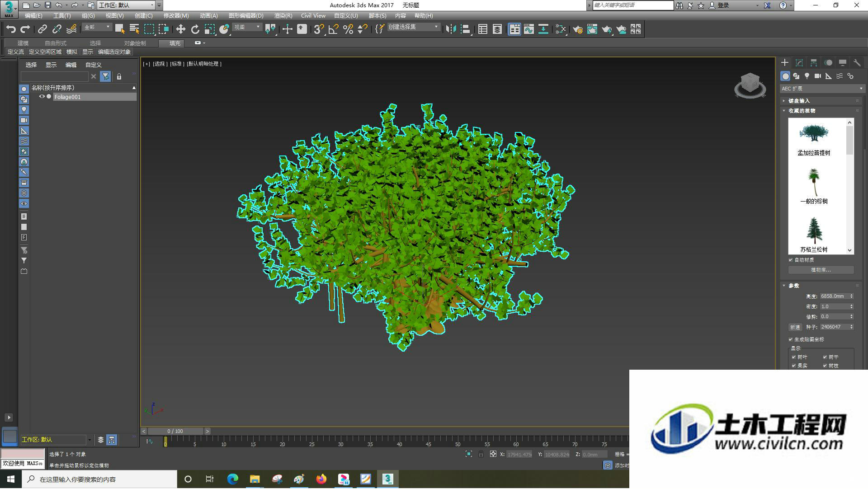Switch to the Hierarchy panel tab

coord(814,63)
